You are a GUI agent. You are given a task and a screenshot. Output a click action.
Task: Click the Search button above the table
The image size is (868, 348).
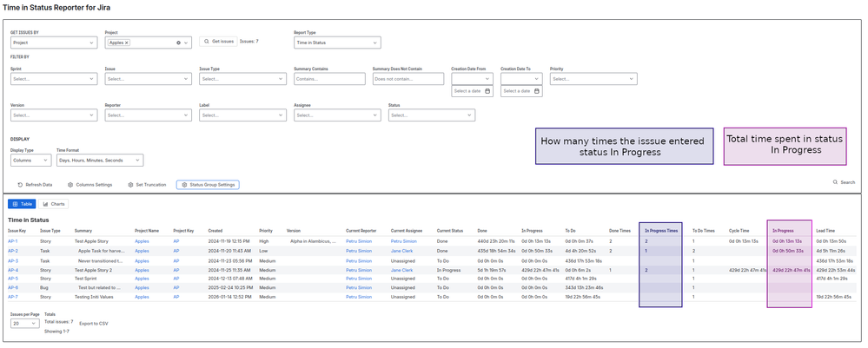coord(845,182)
